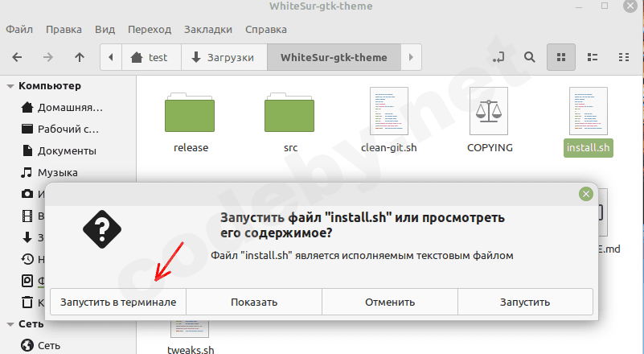Click the Загрузки path button

pyautogui.click(x=224, y=57)
